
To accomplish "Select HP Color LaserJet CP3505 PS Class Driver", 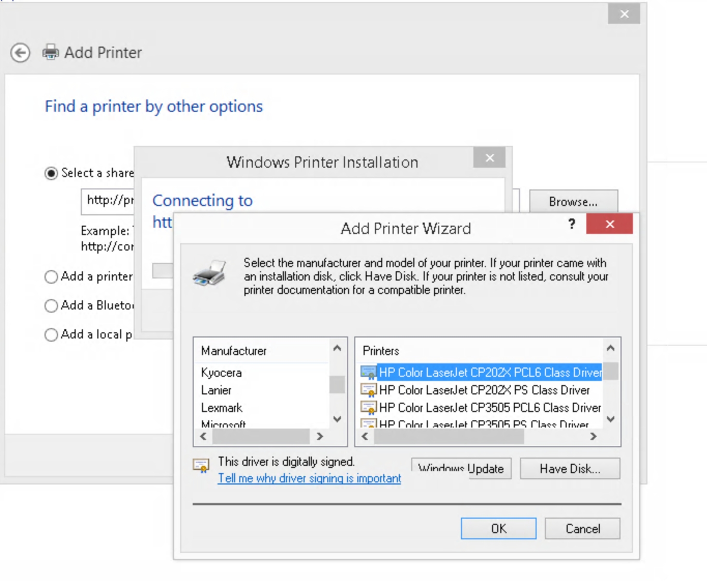I will pos(475,424).
